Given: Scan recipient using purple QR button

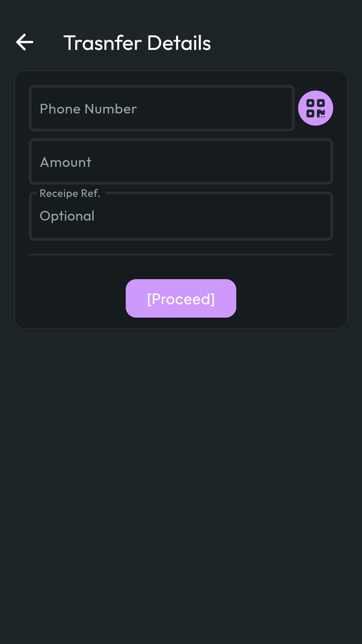Looking at the screenshot, I should 315,108.
